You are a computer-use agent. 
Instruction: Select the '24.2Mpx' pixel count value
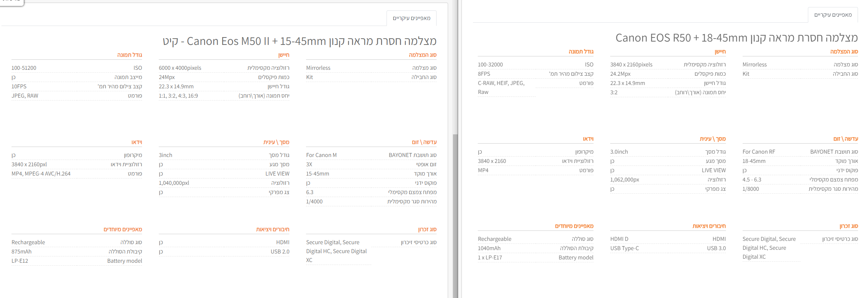(x=620, y=74)
